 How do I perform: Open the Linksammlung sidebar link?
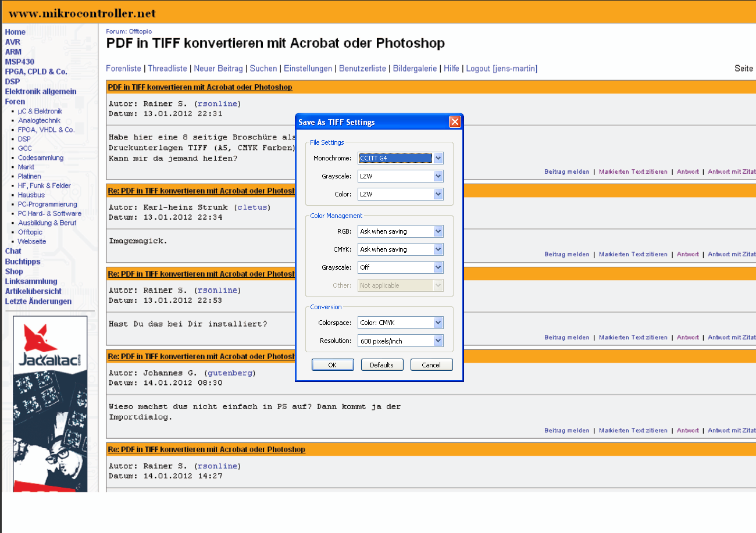pos(31,281)
